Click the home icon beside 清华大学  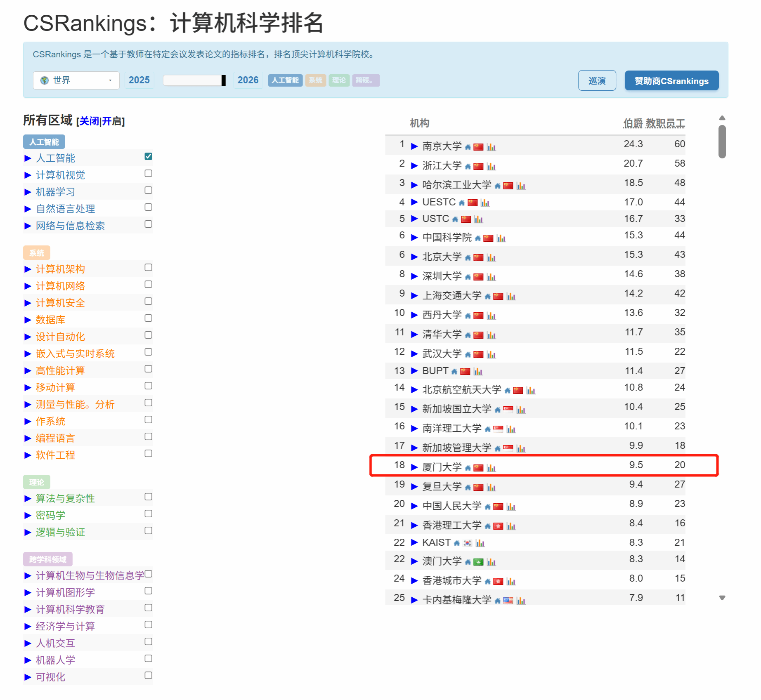(468, 335)
